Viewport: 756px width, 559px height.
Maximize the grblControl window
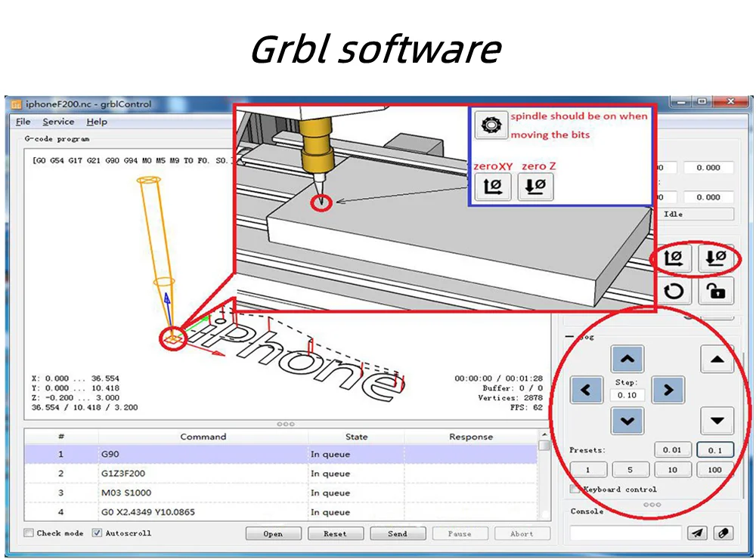[x=702, y=101]
